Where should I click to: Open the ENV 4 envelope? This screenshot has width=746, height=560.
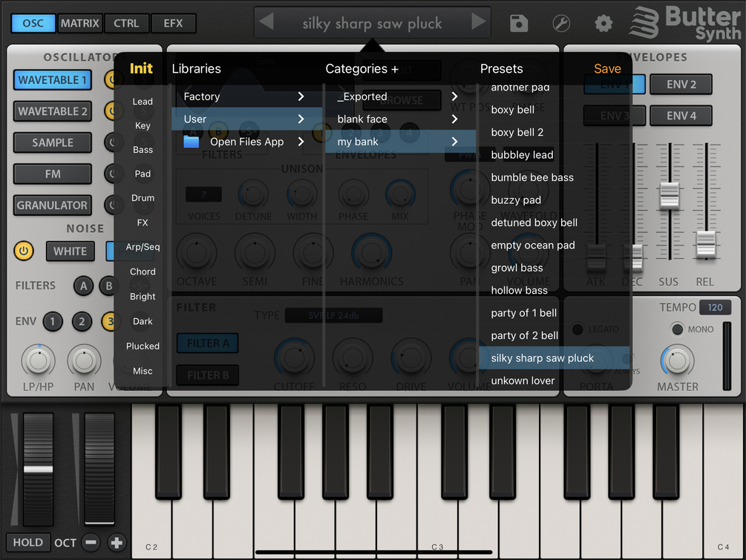pyautogui.click(x=681, y=116)
